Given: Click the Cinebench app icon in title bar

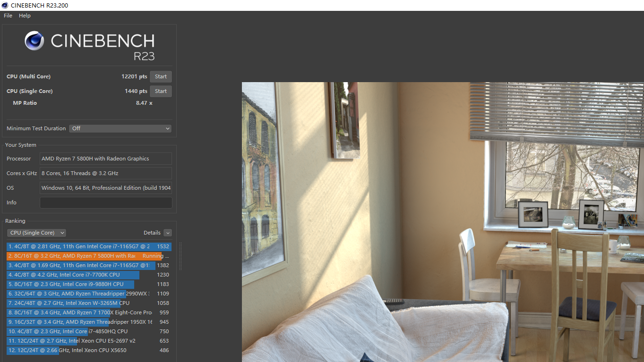Looking at the screenshot, I should [5, 5].
